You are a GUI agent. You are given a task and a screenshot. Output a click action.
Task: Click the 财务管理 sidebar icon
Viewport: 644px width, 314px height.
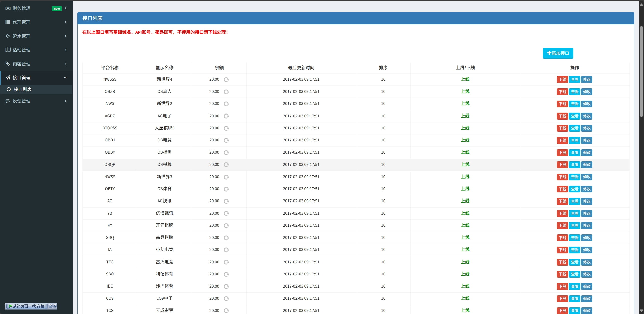click(x=8, y=8)
